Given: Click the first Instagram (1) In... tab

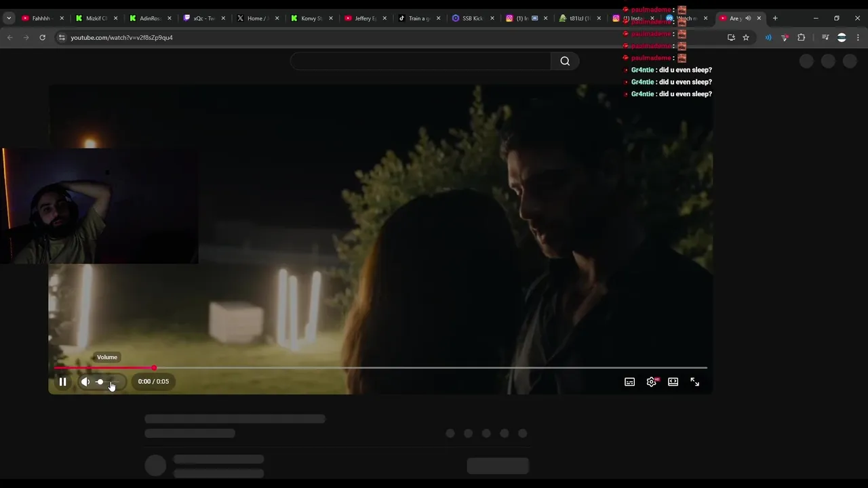Looking at the screenshot, I should click(526, 18).
